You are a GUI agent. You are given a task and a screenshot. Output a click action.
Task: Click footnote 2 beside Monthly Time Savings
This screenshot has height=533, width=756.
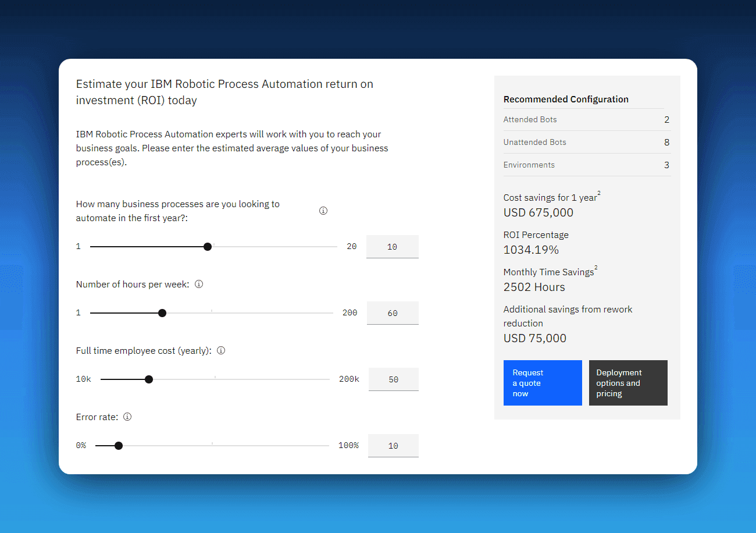(x=596, y=268)
